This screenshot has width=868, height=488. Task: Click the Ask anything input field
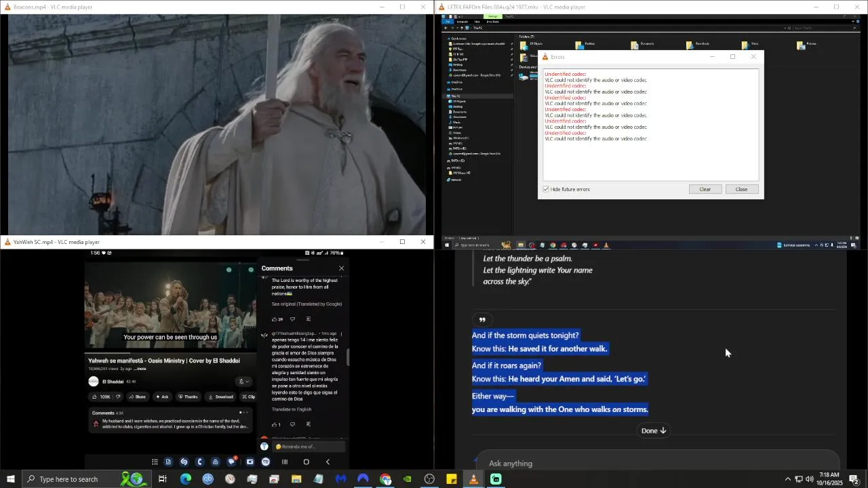pyautogui.click(x=658, y=463)
